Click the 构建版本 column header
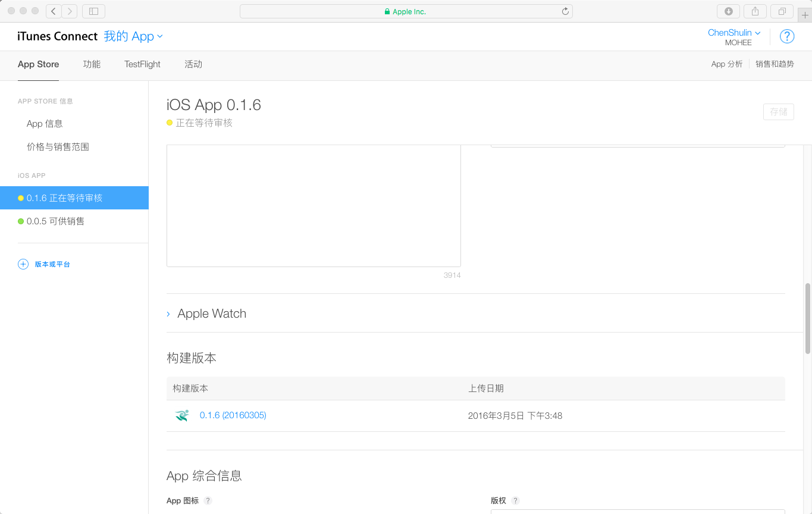The width and height of the screenshot is (812, 514). coord(190,388)
